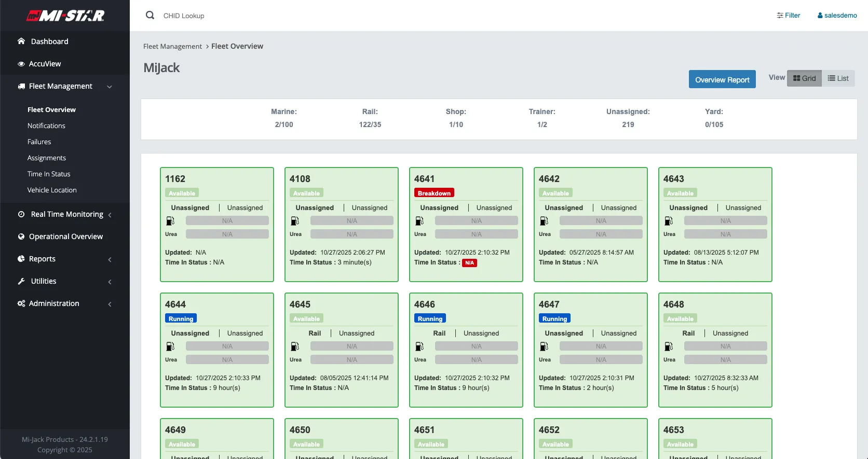Image resolution: width=868 pixels, height=459 pixels.
Task: Expand the Utilities menu chevron
Action: coord(110,282)
